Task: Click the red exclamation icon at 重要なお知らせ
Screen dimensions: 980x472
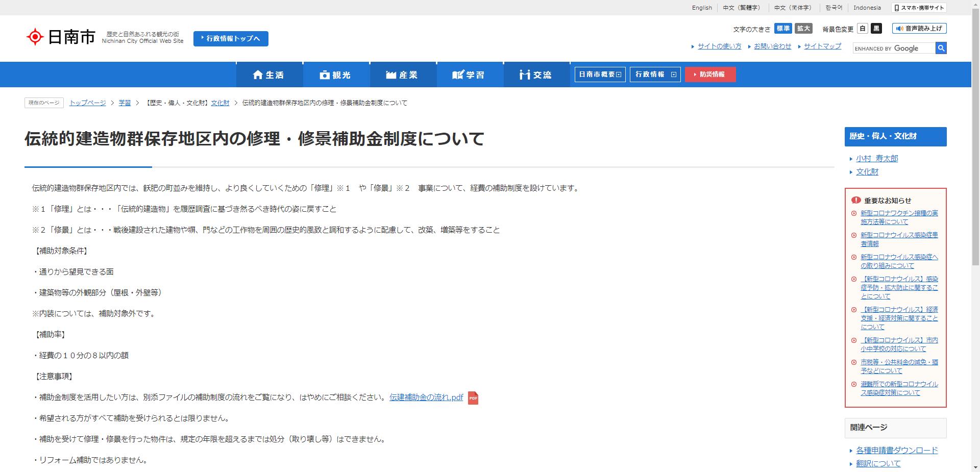Action: pos(856,201)
